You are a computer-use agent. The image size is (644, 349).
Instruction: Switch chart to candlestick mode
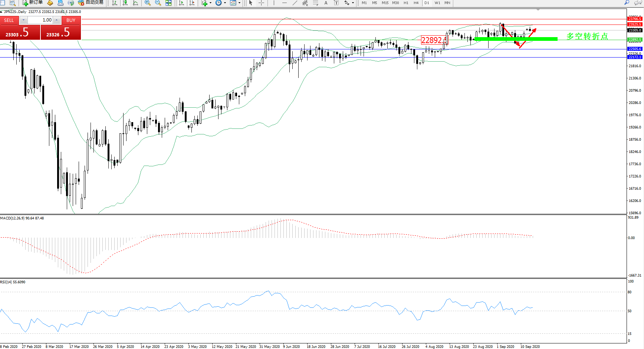click(x=125, y=3)
